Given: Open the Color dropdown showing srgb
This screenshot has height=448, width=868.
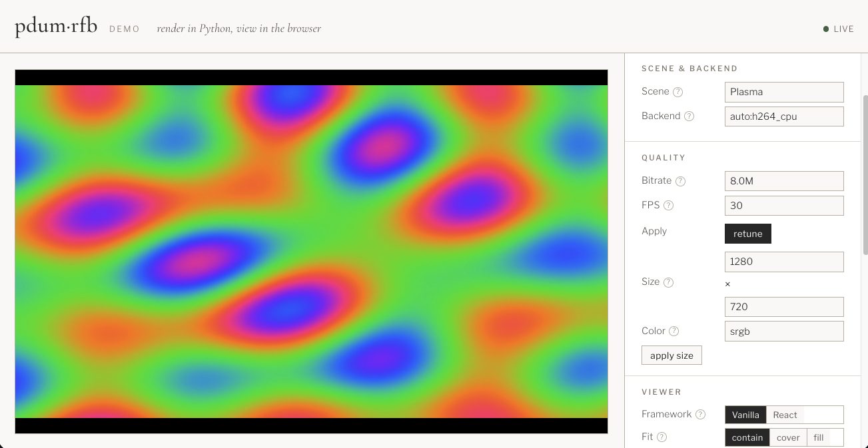Looking at the screenshot, I should pyautogui.click(x=784, y=332).
